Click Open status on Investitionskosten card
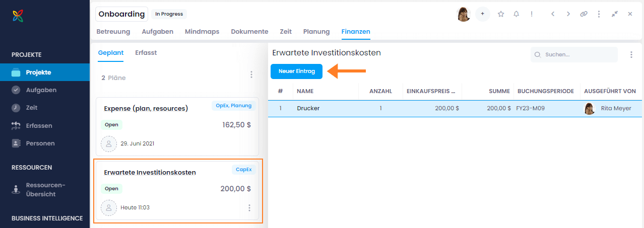 (x=111, y=189)
